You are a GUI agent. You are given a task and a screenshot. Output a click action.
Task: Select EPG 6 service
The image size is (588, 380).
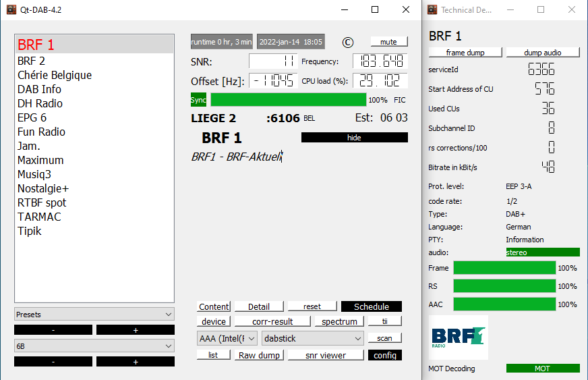[94, 117]
